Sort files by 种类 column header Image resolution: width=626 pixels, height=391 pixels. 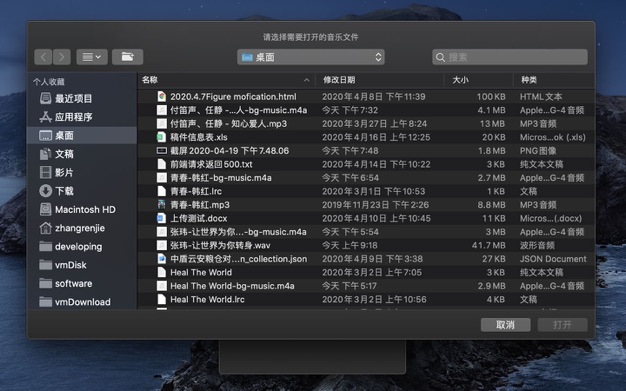pyautogui.click(x=554, y=80)
